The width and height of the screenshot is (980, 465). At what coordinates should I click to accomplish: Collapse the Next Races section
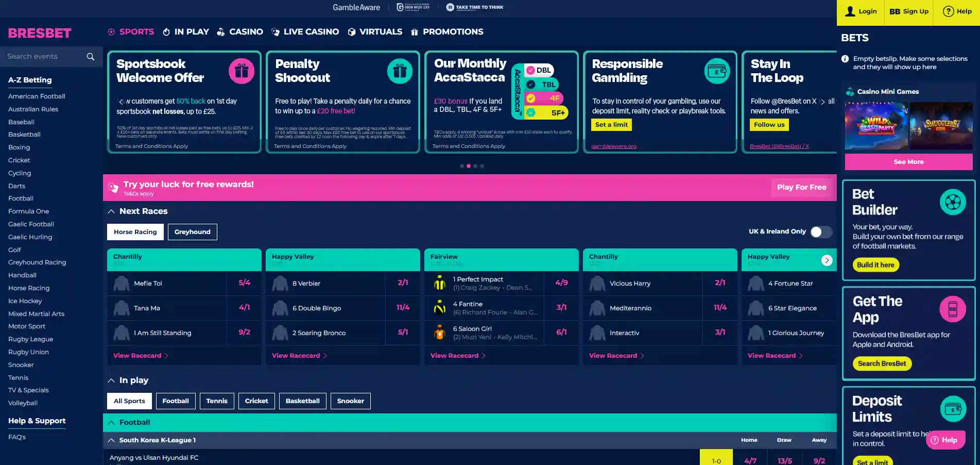[x=111, y=211]
